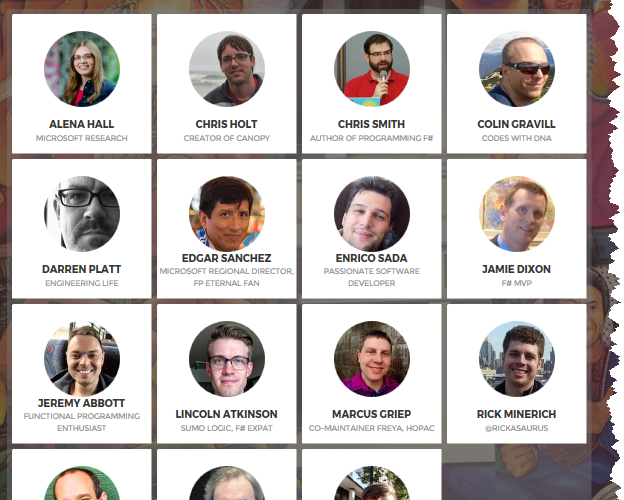Click Colin Gravill's sunglasses photo
Viewport: 624px width, 500px height.
click(x=517, y=69)
